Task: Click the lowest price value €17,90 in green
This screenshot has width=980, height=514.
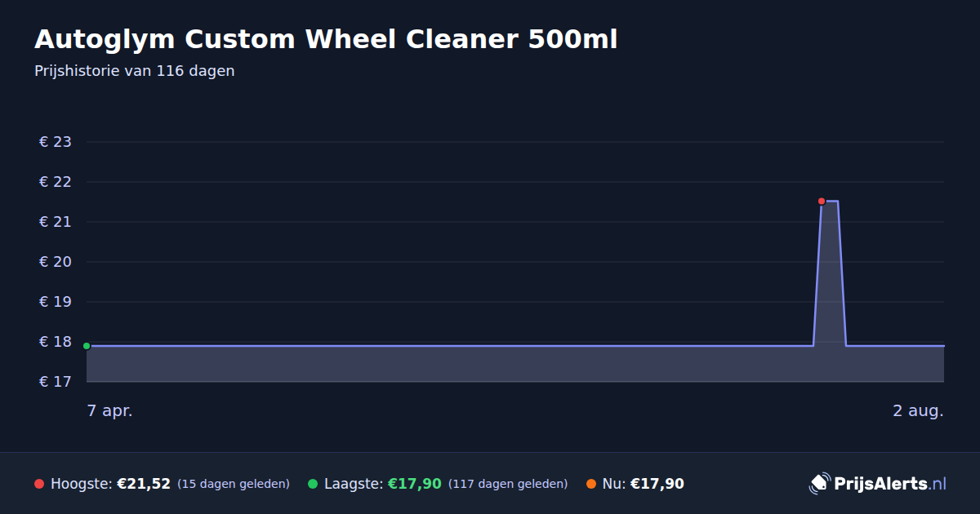Action: 415,484
